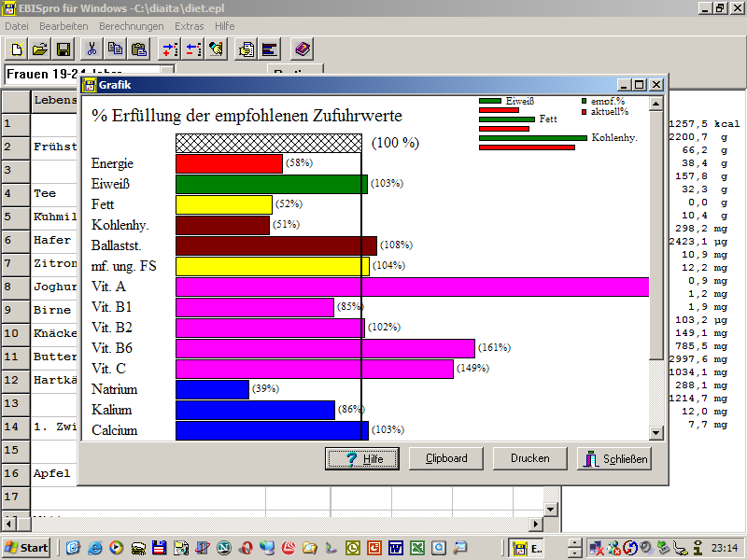
Task: Click the Paste clipboard toolbar icon
Action: pyautogui.click(x=139, y=49)
